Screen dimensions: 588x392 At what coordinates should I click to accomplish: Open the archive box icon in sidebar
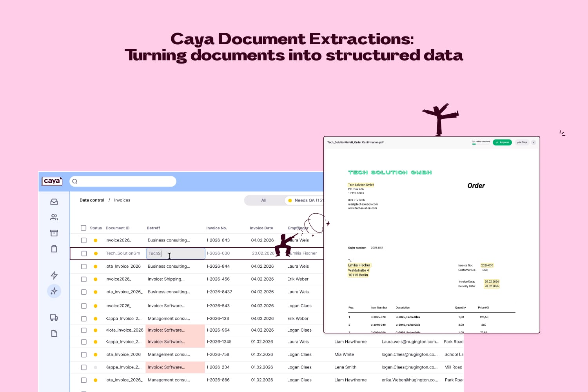pyautogui.click(x=54, y=233)
